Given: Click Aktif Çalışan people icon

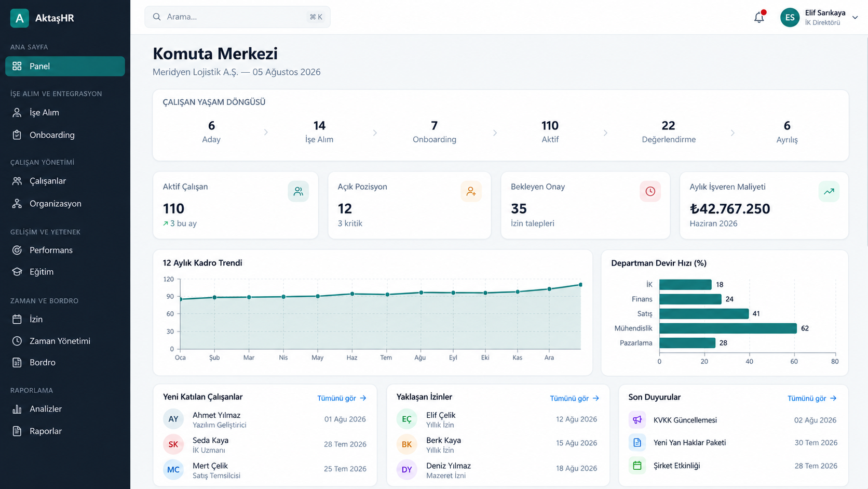Looking at the screenshot, I should (x=299, y=191).
